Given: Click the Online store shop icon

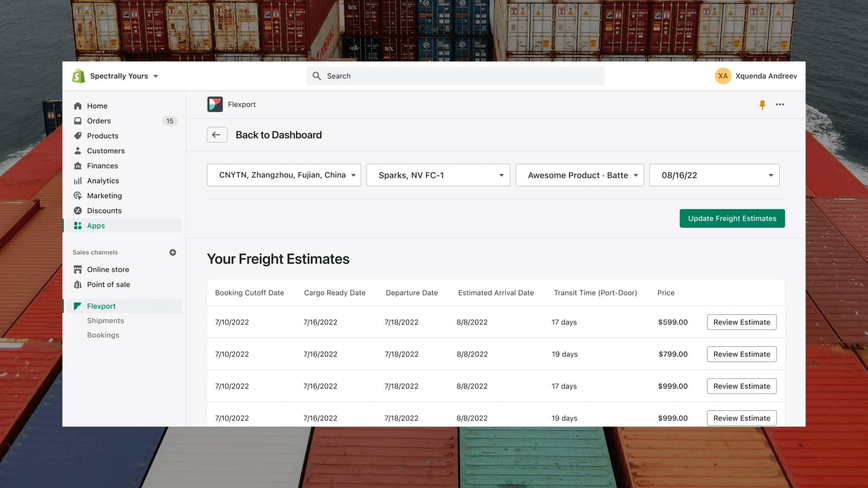Looking at the screenshot, I should coord(78,270).
